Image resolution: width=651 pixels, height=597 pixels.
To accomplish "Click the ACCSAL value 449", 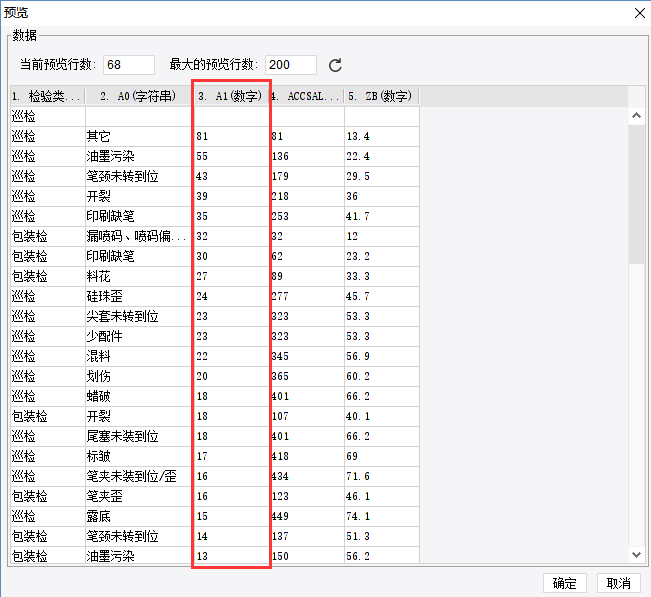I will click(306, 516).
